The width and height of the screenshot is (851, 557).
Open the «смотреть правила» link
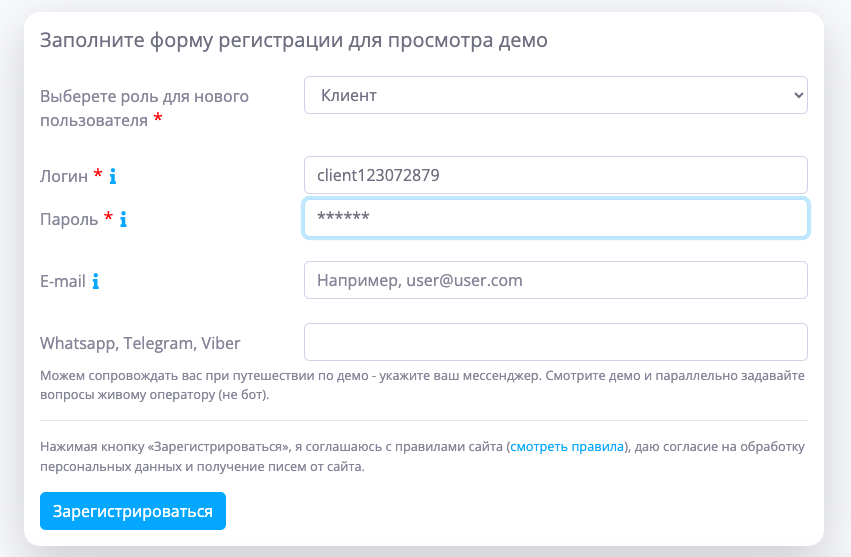567,447
